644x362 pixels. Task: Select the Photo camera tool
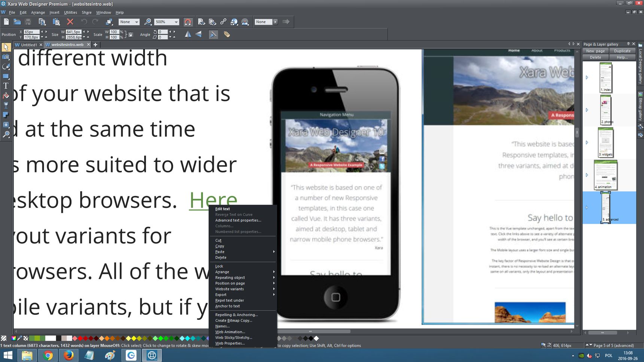(6, 57)
